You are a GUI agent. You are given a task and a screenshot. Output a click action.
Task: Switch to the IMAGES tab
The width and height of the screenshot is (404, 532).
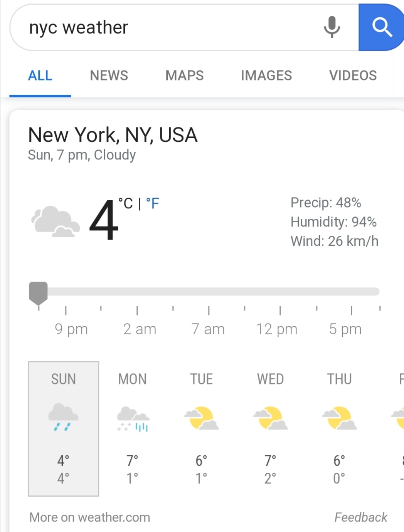tap(266, 76)
